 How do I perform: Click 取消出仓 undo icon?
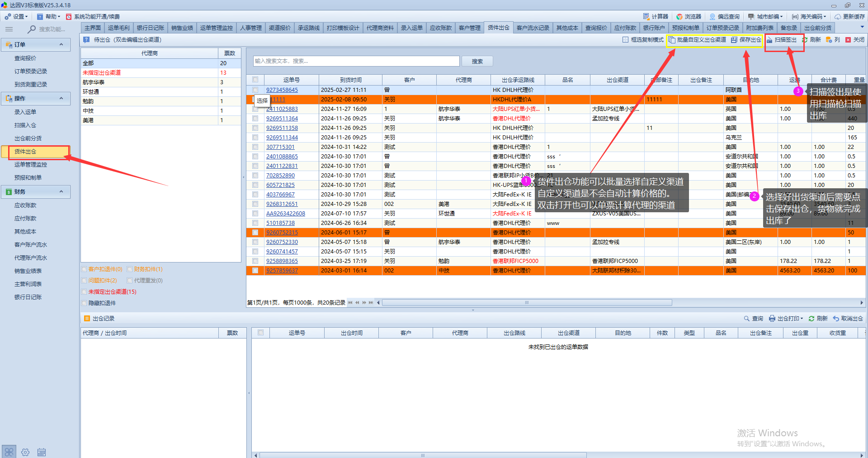(x=836, y=319)
